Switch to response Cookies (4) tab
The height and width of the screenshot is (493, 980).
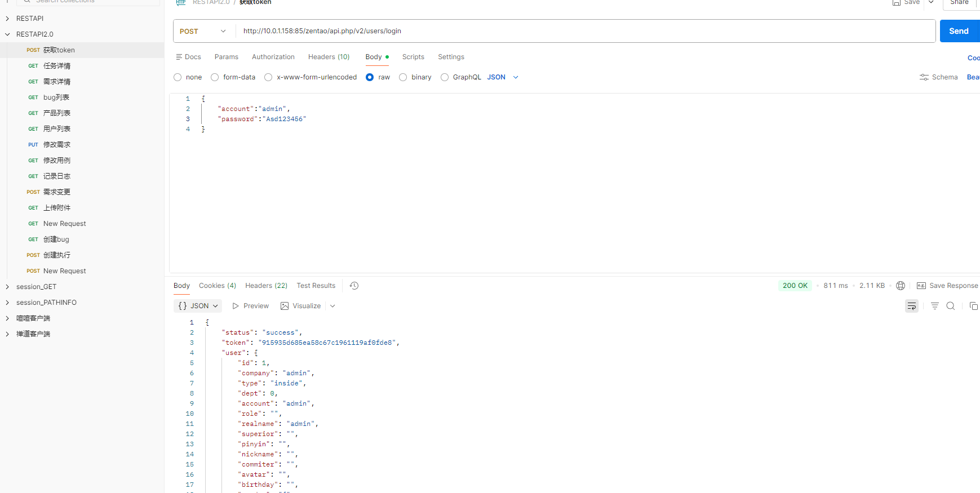218,286
